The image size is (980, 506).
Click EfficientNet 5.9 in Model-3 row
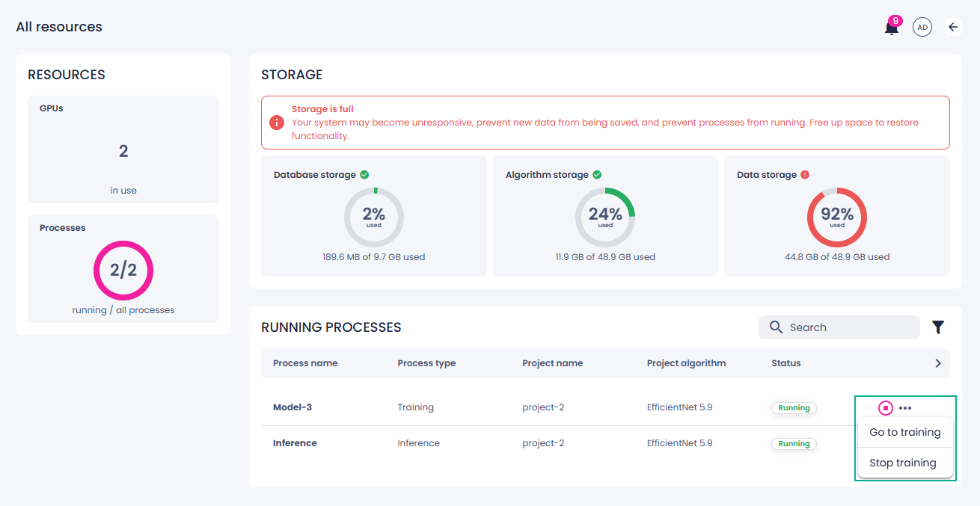[679, 407]
